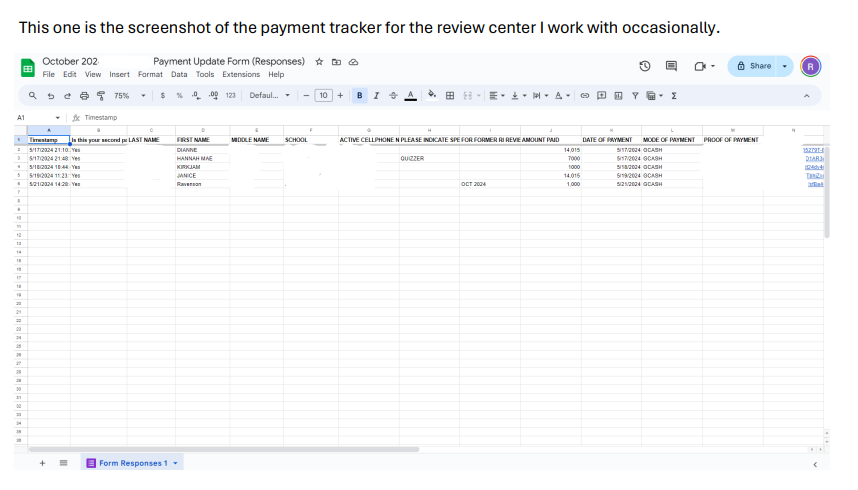Open the text color picker
This screenshot has width=858, height=490.
pos(410,96)
